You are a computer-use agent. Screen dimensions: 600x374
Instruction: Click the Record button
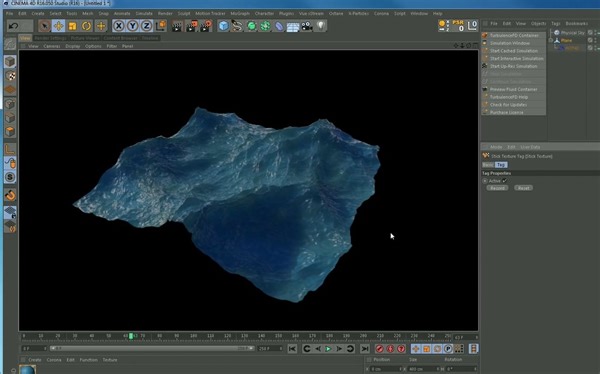(x=497, y=188)
